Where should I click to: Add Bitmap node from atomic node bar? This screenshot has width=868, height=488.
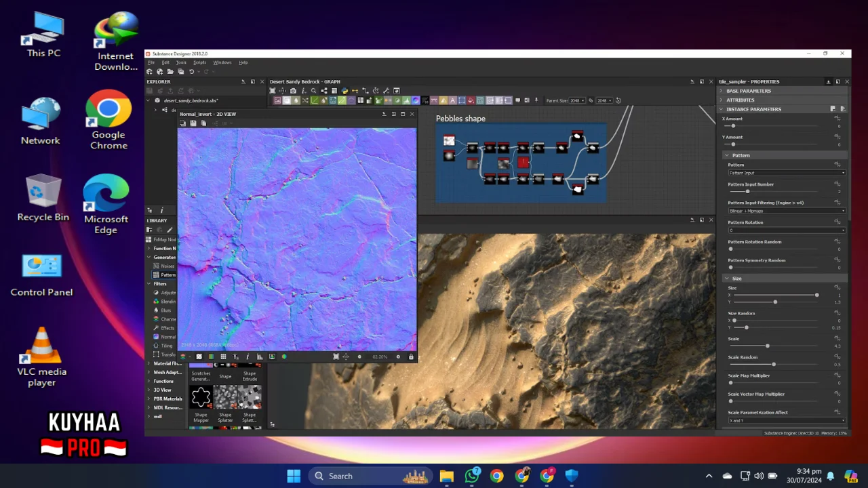tap(277, 100)
